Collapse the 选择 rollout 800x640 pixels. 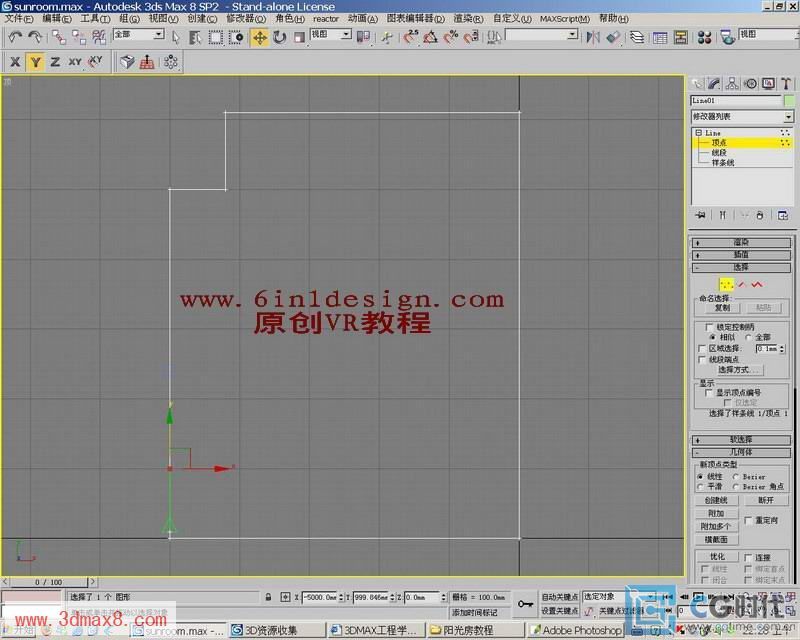click(x=741, y=267)
